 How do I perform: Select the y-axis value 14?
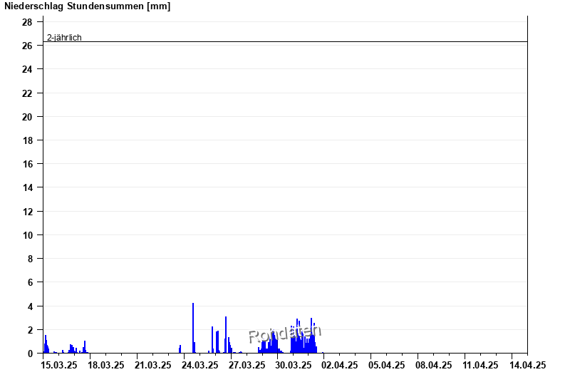(27, 187)
